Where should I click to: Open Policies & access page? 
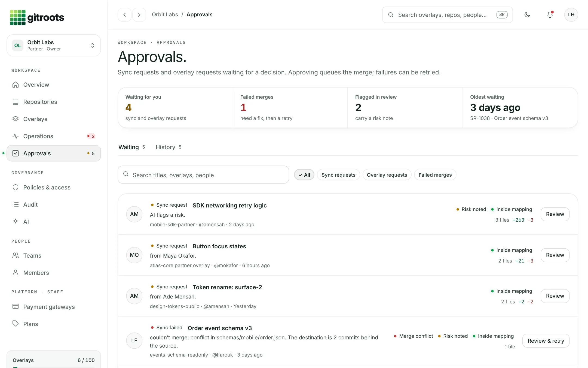pyautogui.click(x=54, y=188)
